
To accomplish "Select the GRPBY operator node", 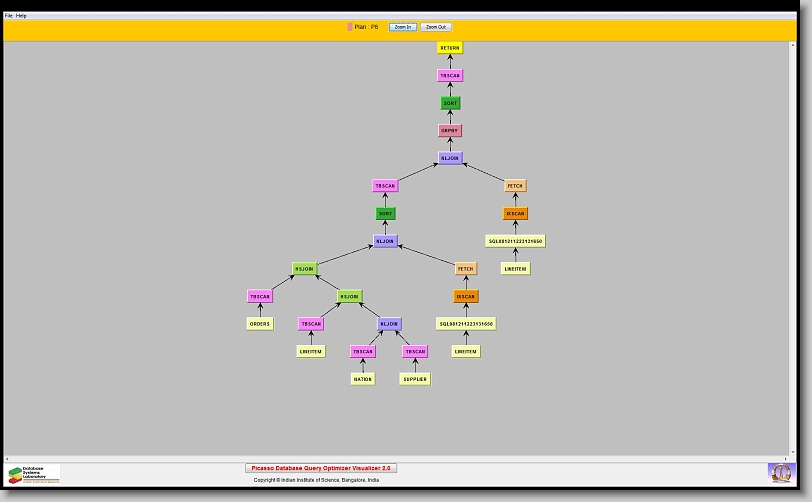I will [x=450, y=131].
